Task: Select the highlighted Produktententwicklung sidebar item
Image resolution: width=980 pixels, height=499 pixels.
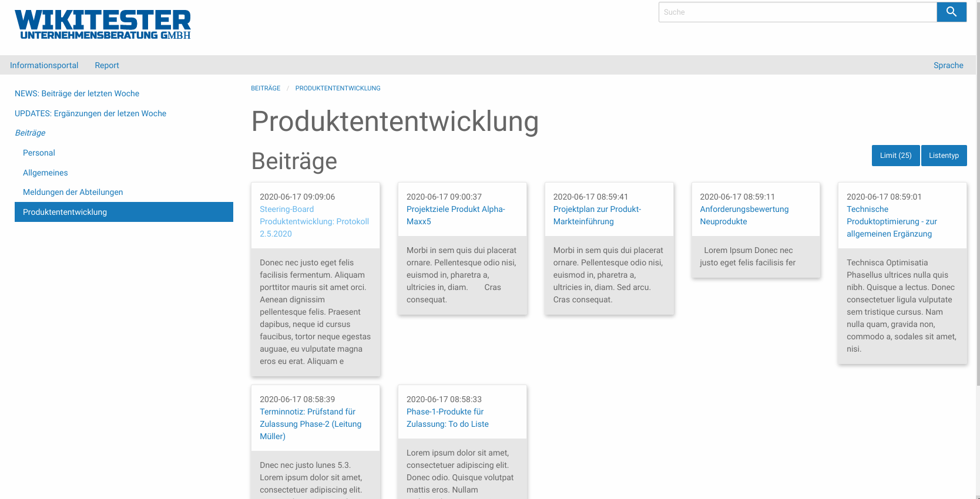Action: point(123,212)
